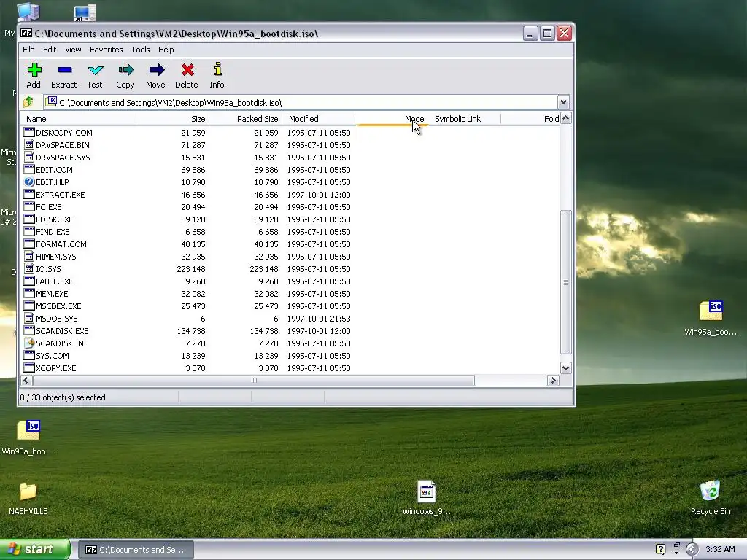The width and height of the screenshot is (747, 560).
Task: Open the File menu
Action: 28,50
